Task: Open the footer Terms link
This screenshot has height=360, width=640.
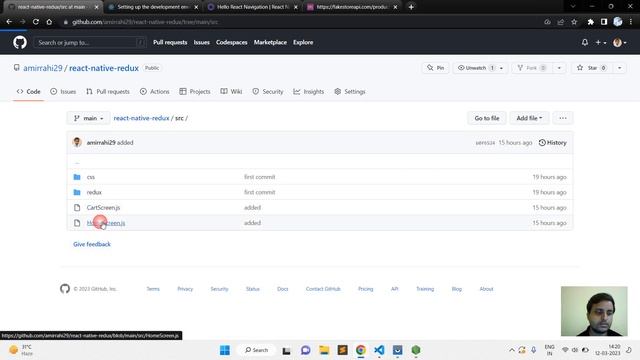Action: pos(153,289)
